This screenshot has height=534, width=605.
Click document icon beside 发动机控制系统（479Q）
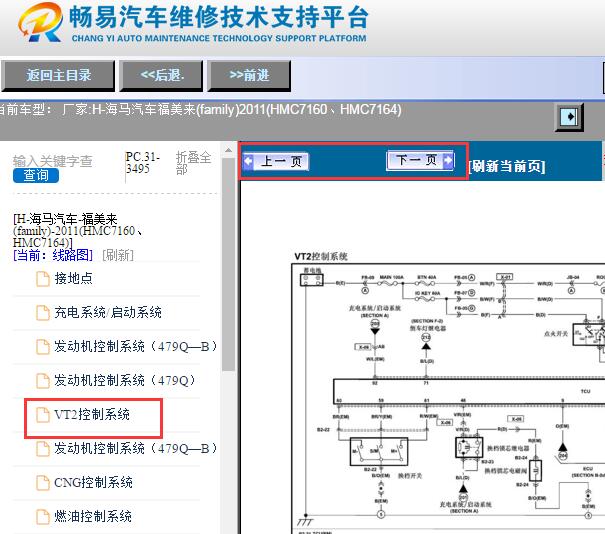43,380
